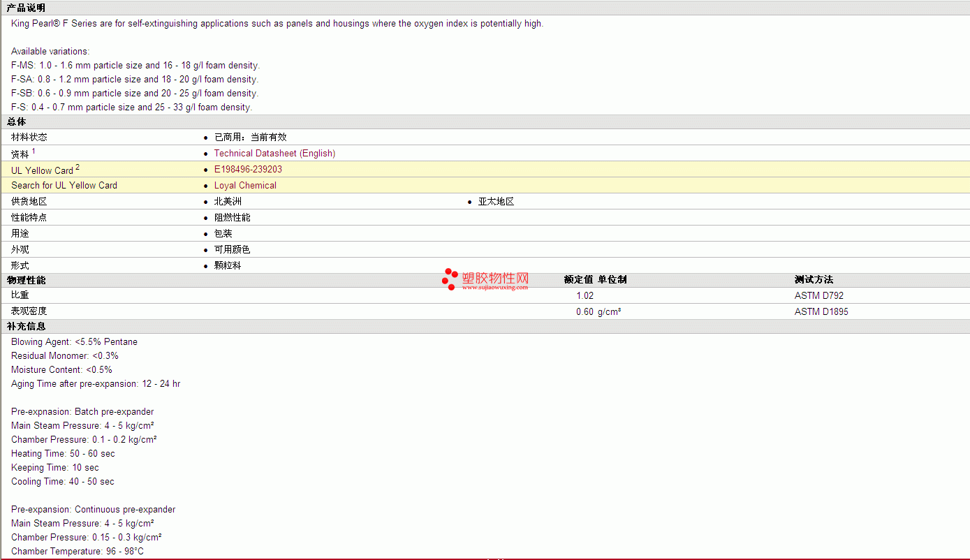Click the 额定值 column header
This screenshot has width=970, height=560.
pos(579,279)
